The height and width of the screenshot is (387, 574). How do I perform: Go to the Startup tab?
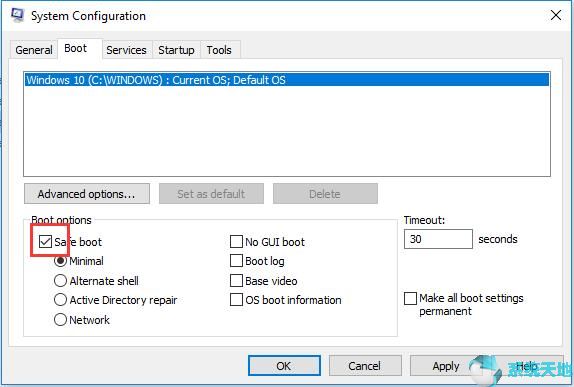coord(176,50)
